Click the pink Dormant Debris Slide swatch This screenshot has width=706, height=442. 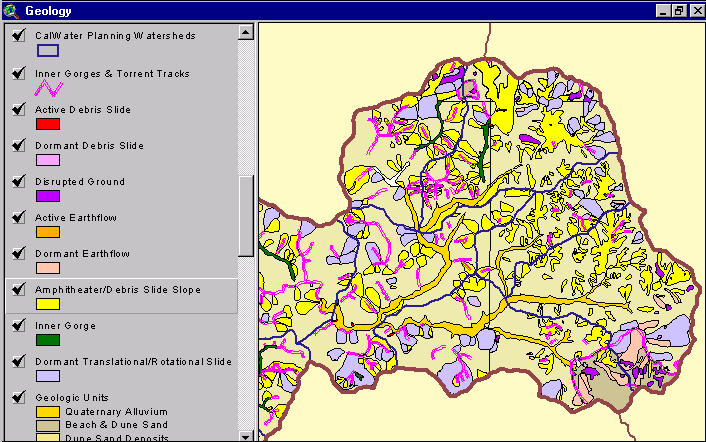point(48,160)
